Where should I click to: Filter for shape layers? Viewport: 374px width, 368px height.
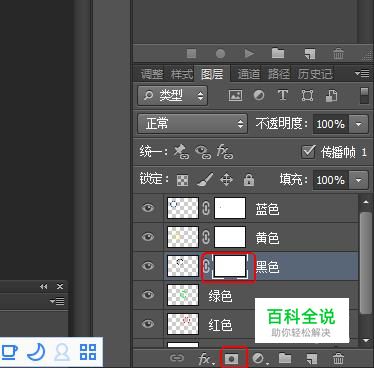pos(307,96)
